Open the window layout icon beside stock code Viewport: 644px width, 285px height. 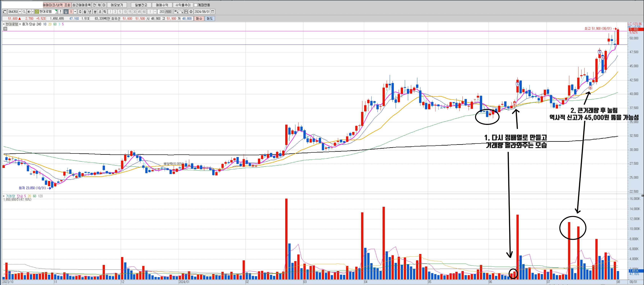[x=4, y=12]
